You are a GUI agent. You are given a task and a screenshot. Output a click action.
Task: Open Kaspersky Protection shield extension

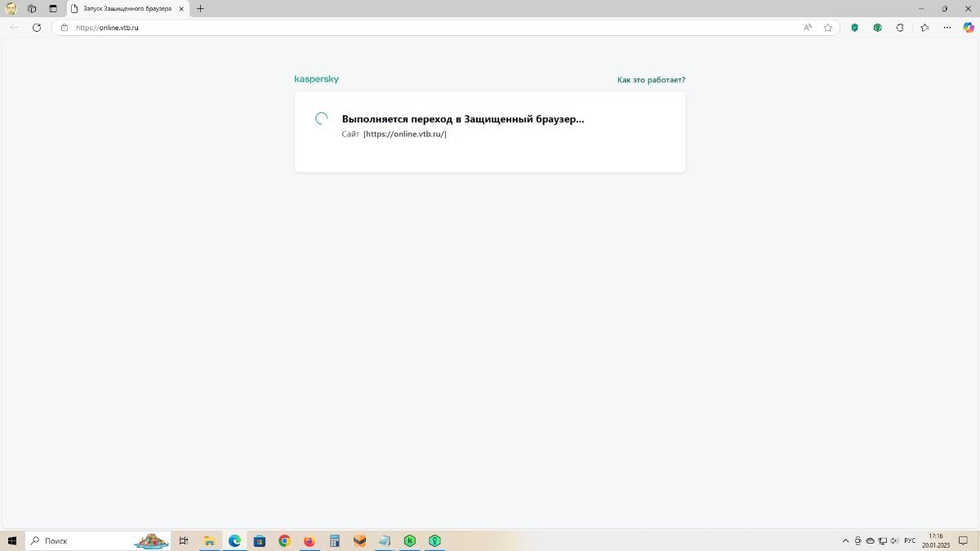(x=855, y=28)
